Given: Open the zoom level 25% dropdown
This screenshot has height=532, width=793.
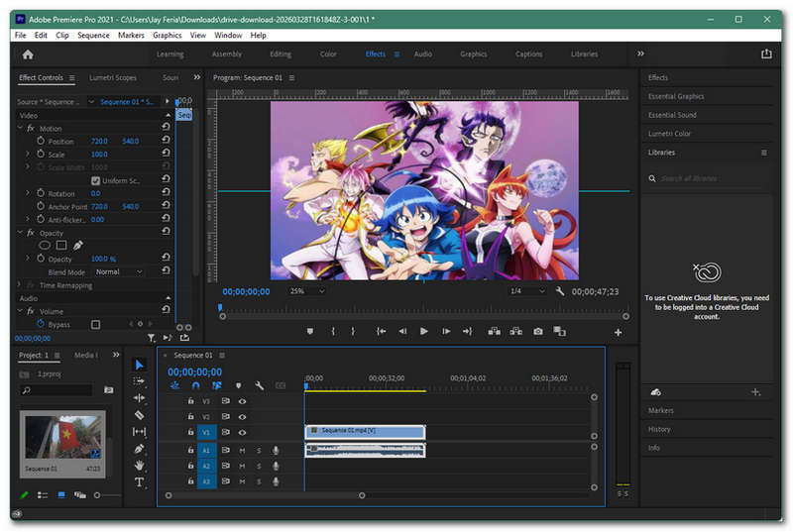Looking at the screenshot, I should (x=307, y=291).
